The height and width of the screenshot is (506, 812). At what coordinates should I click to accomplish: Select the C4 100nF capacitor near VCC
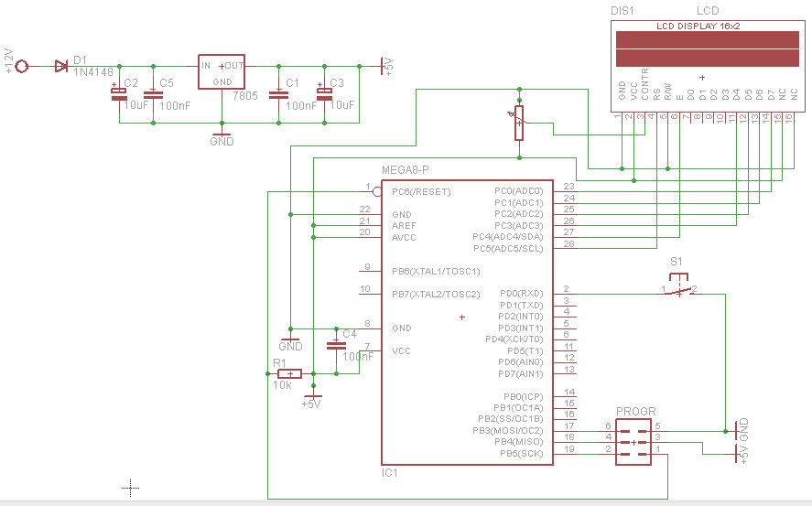tap(336, 346)
